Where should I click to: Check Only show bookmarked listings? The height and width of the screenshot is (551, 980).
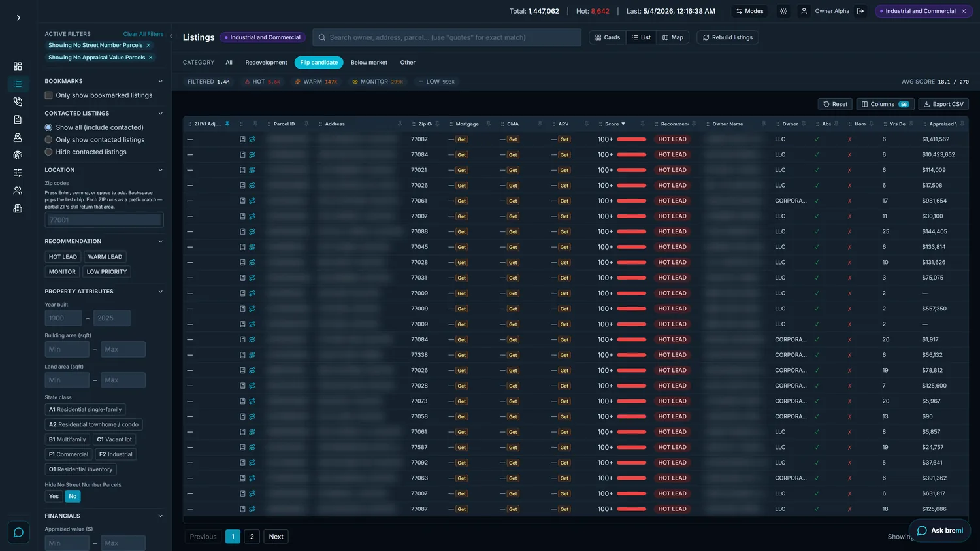click(x=48, y=95)
